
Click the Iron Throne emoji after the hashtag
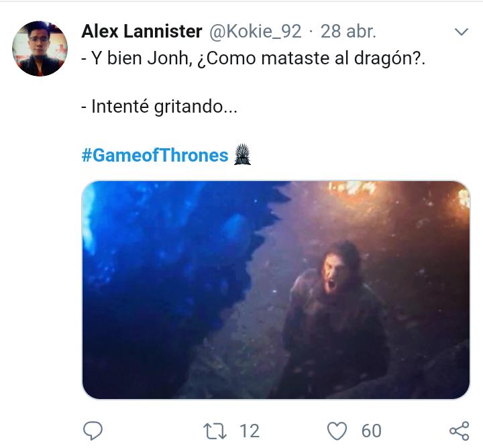(242, 155)
